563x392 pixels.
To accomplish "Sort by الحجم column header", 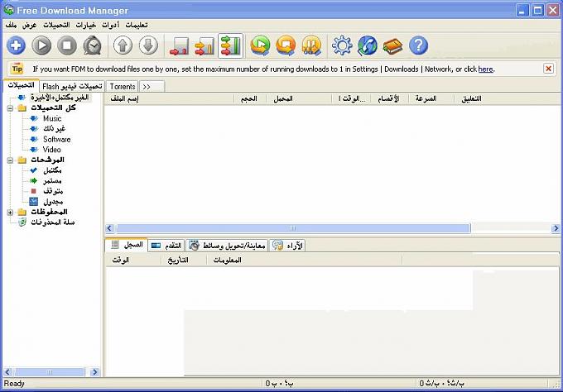I will tap(250, 98).
